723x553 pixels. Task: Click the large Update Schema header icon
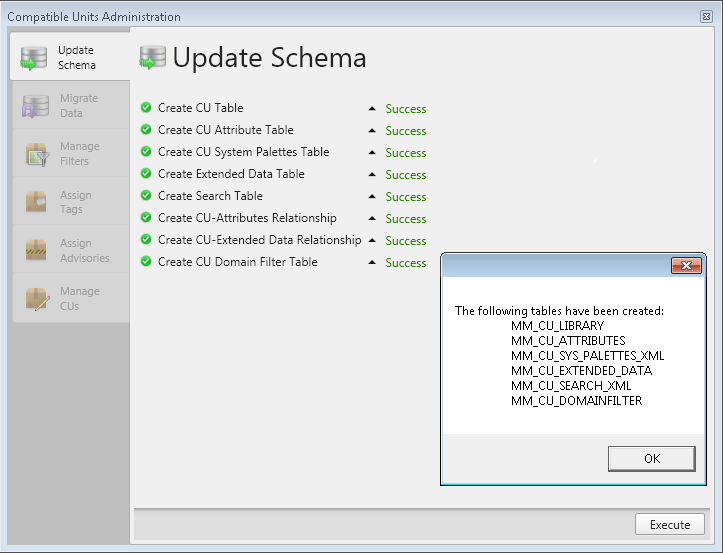153,58
